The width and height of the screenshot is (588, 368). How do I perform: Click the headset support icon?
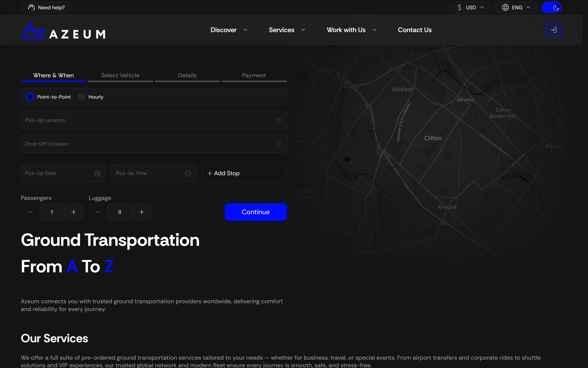click(x=31, y=8)
